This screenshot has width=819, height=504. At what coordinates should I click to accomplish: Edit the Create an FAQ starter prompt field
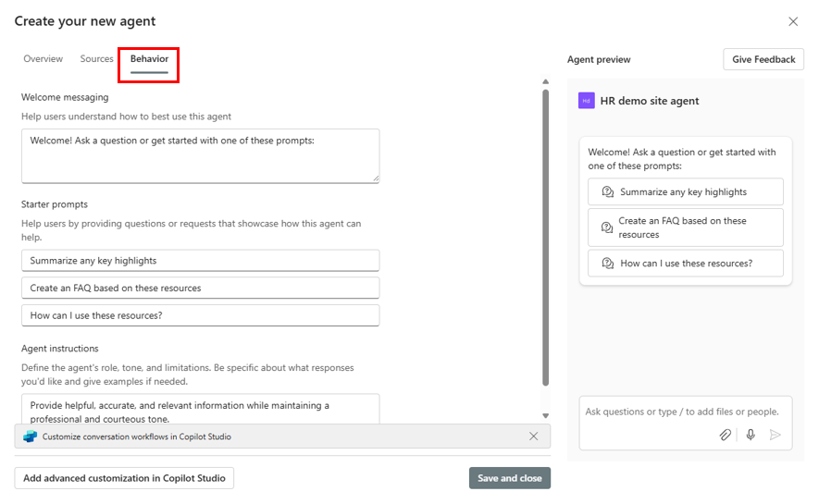(201, 288)
